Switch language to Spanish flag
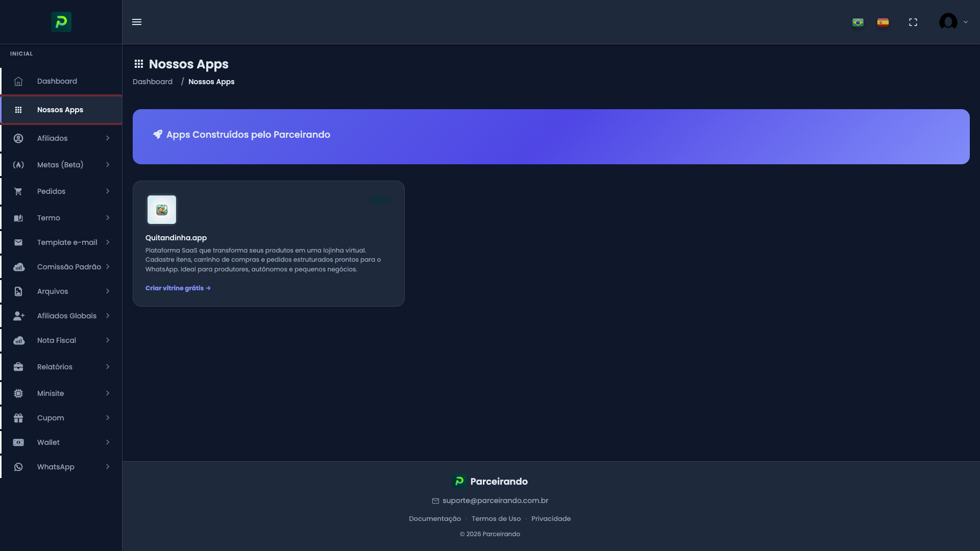Viewport: 980px width, 551px height. coord(883,22)
